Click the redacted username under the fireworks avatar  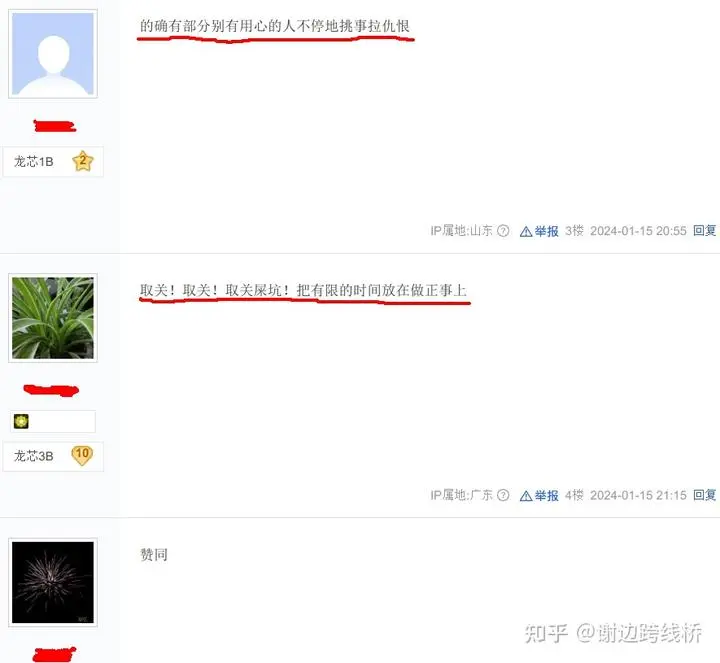54,654
